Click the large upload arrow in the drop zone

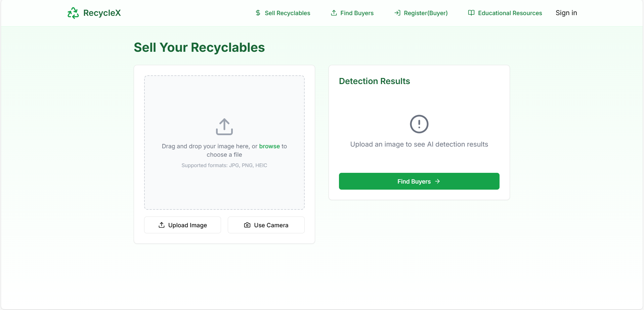pyautogui.click(x=224, y=126)
